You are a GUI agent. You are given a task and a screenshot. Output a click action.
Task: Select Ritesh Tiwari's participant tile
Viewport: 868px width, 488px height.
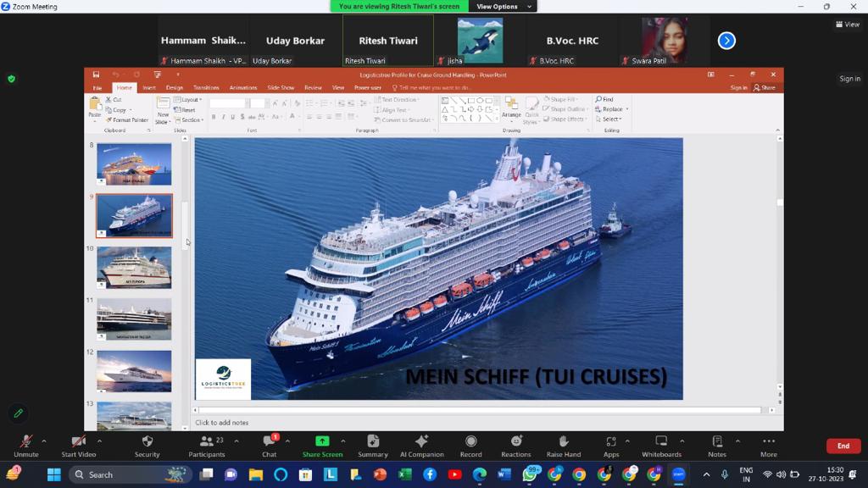[x=388, y=41]
